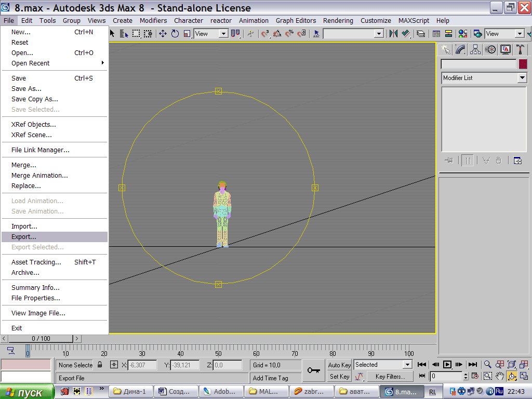Switch to the Display panel tab
532x399 pixels.
click(x=505, y=49)
